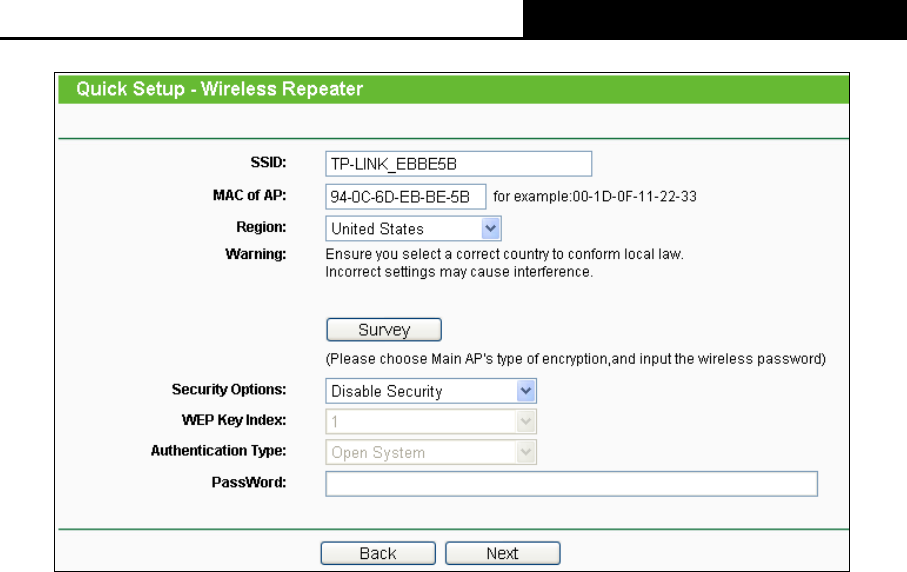Click the 'PassWord:' label
Image resolution: width=907 pixels, height=572 pixels.
[x=249, y=482]
